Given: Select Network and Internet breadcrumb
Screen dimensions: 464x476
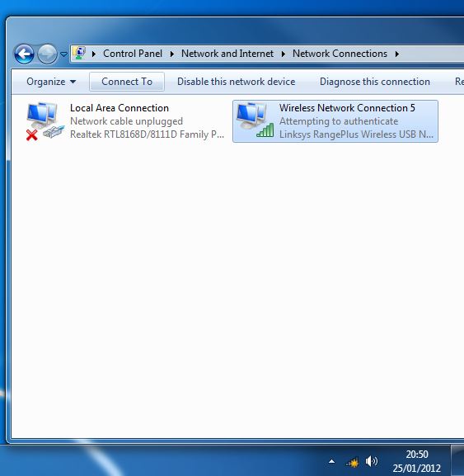Looking at the screenshot, I should coord(227,54).
